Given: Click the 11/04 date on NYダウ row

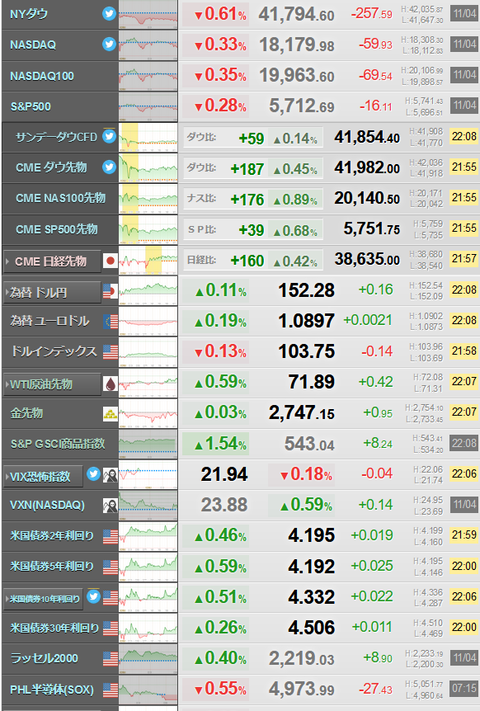Looking at the screenshot, I should click(464, 14).
